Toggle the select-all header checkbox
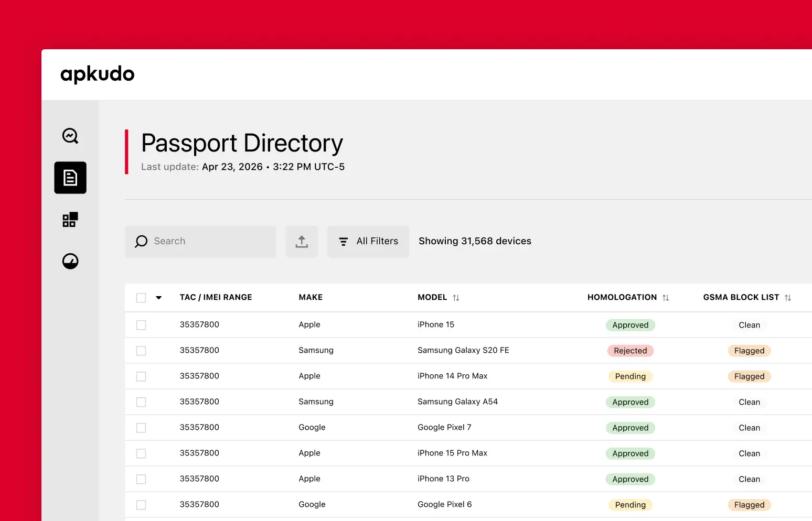This screenshot has width=812, height=521. (141, 298)
